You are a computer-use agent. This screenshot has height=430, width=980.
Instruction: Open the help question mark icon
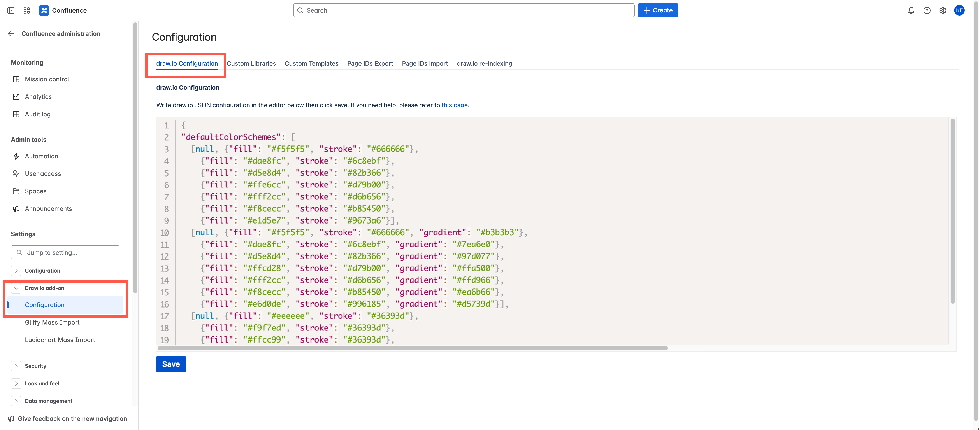click(927, 10)
